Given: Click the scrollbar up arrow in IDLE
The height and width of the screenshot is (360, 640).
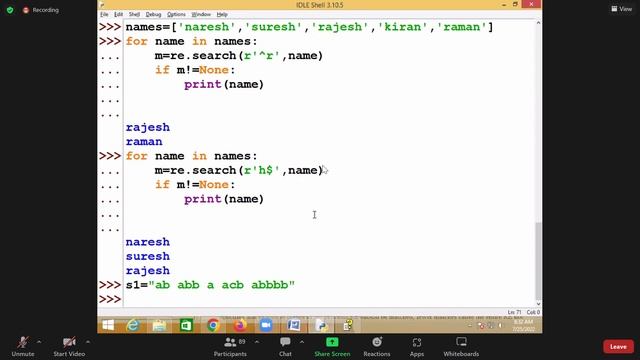Looking at the screenshot, I should click(538, 23).
